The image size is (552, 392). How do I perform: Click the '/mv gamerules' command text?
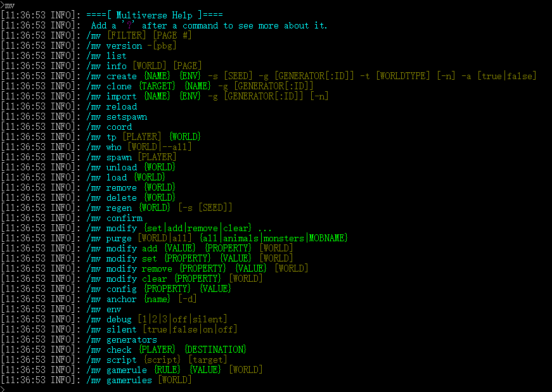pos(119,380)
